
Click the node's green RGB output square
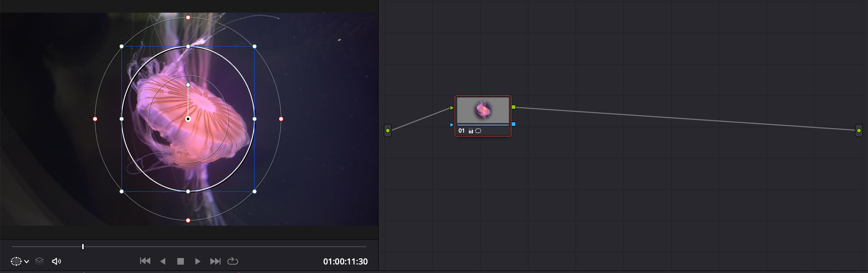(x=514, y=107)
